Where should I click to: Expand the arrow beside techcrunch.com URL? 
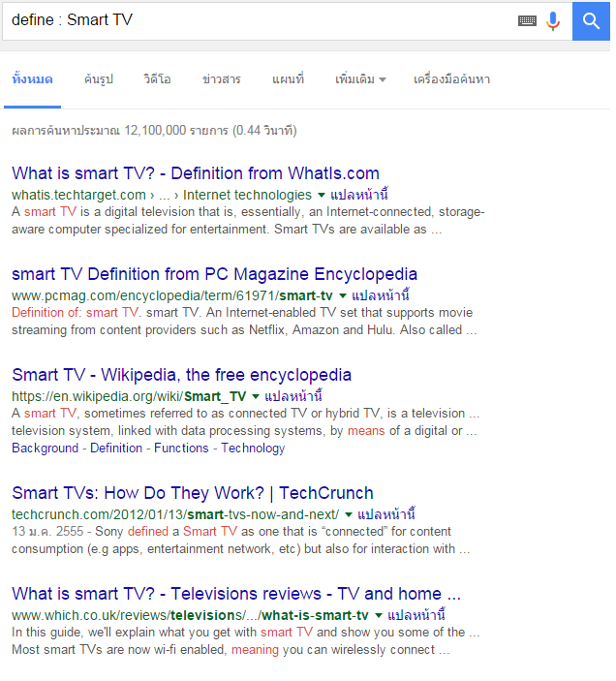(348, 514)
